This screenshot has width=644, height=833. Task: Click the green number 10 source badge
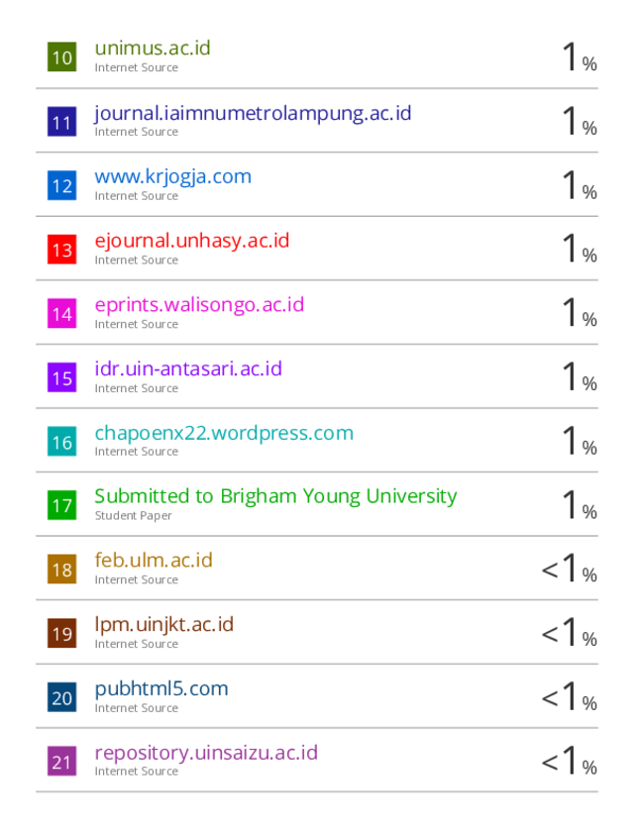point(61,56)
